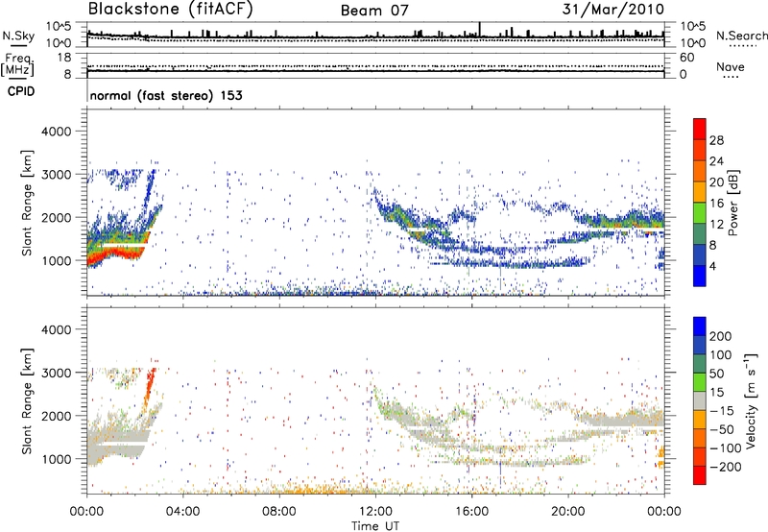Click the 'Blackstone (fitACF)' title text
Screen dimensions: 768x532
[x=170, y=9]
